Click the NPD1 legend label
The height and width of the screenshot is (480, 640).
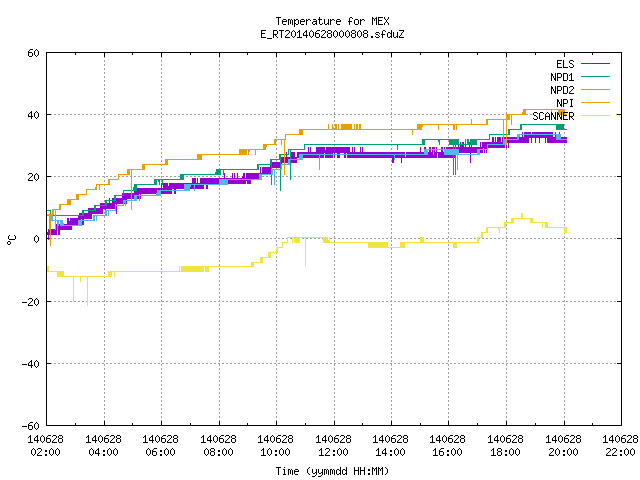(562, 77)
